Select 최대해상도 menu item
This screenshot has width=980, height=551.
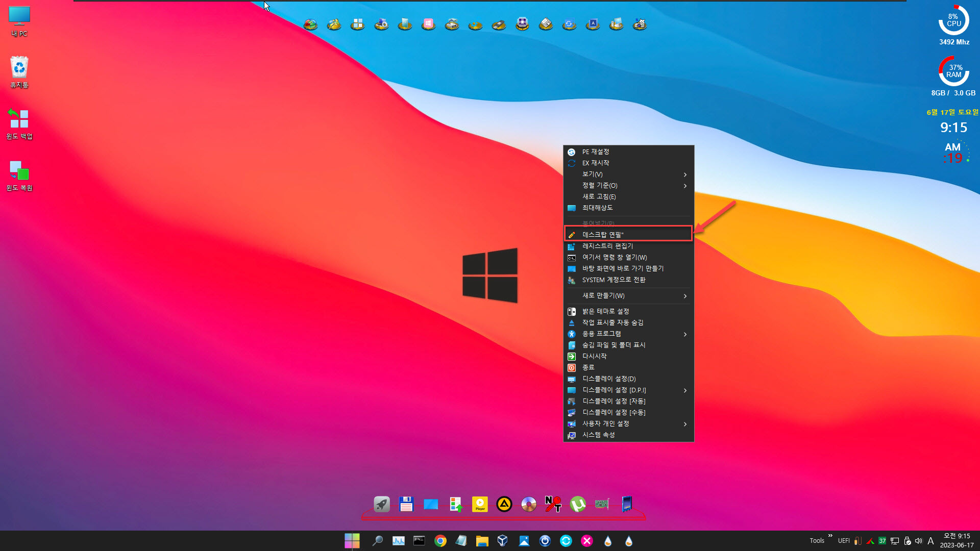(629, 208)
